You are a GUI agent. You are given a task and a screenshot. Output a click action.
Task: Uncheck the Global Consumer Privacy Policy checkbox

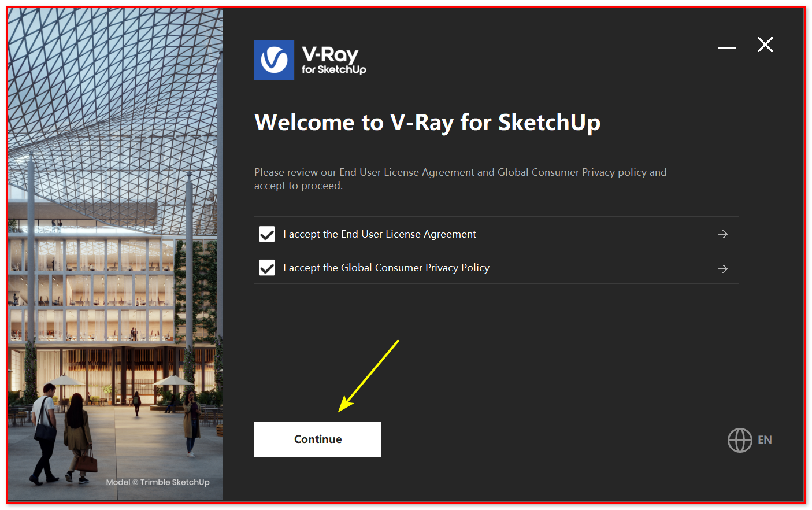267,268
